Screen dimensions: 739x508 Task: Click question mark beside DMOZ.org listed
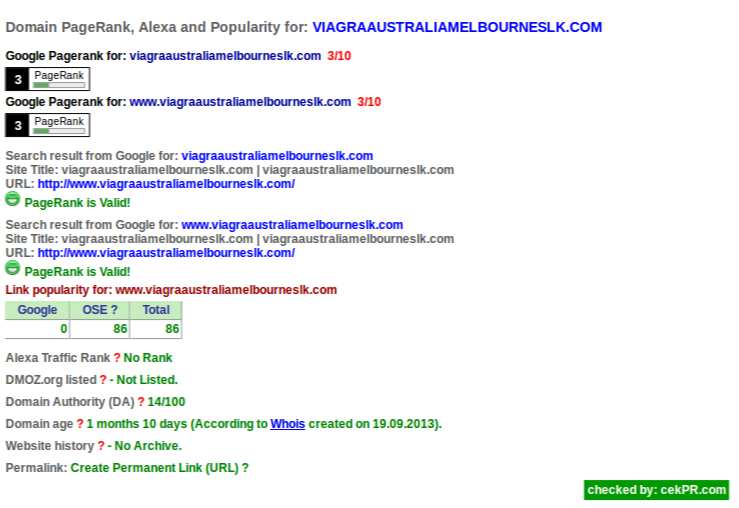pyautogui.click(x=103, y=380)
